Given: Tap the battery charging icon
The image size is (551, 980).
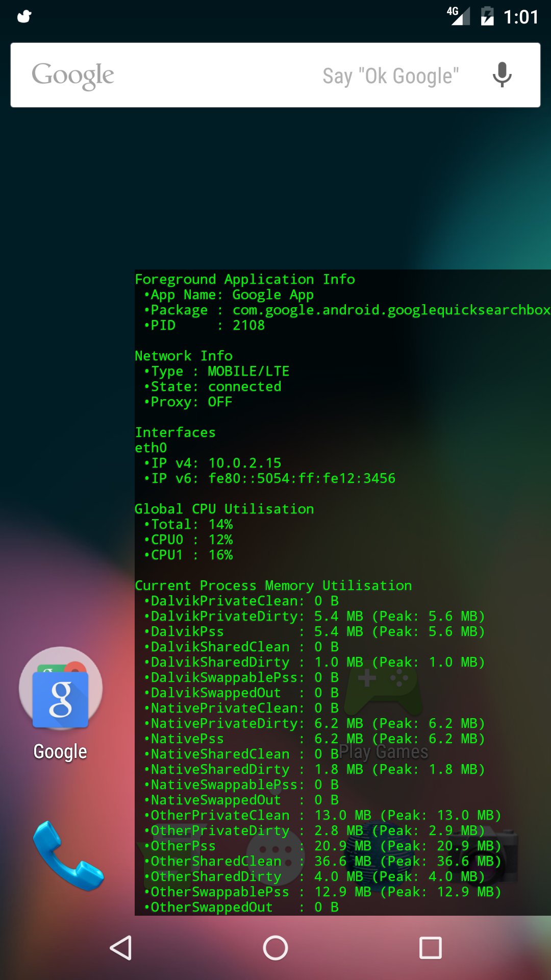Looking at the screenshot, I should pyautogui.click(x=487, y=16).
